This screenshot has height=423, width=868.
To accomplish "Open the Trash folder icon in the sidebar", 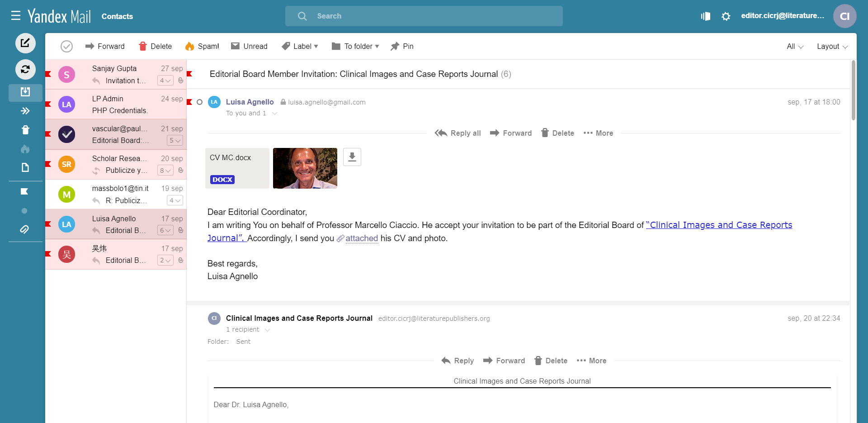I will (25, 130).
